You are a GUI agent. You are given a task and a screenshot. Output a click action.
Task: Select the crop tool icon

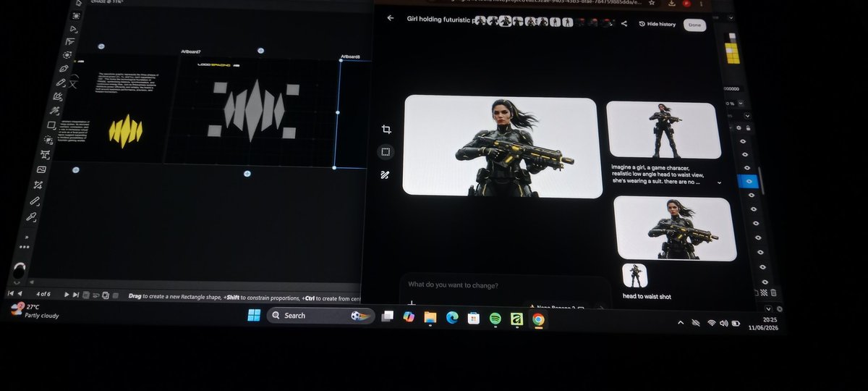click(386, 129)
